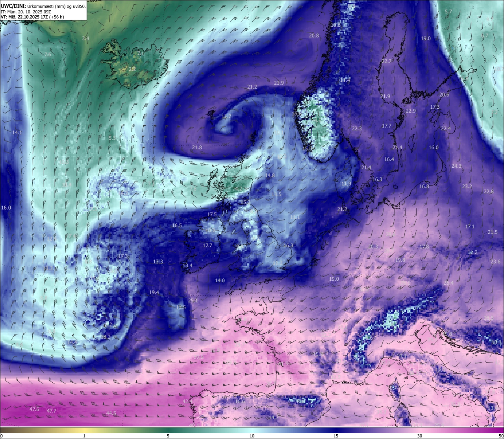Screen dimensions: 504x439
Task: Click the 22.9 value label
Action: pyautogui.click(x=411, y=111)
